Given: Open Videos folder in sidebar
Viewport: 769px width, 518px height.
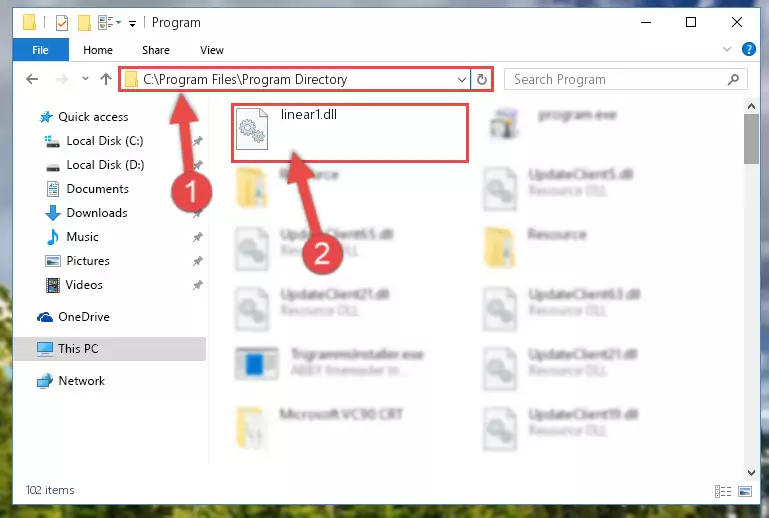Looking at the screenshot, I should click(74, 285).
